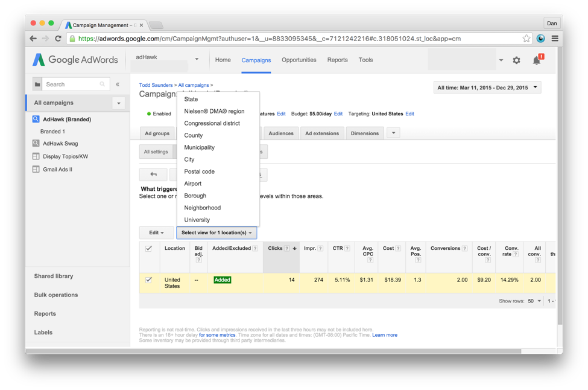Choose City from the list

click(x=218, y=159)
